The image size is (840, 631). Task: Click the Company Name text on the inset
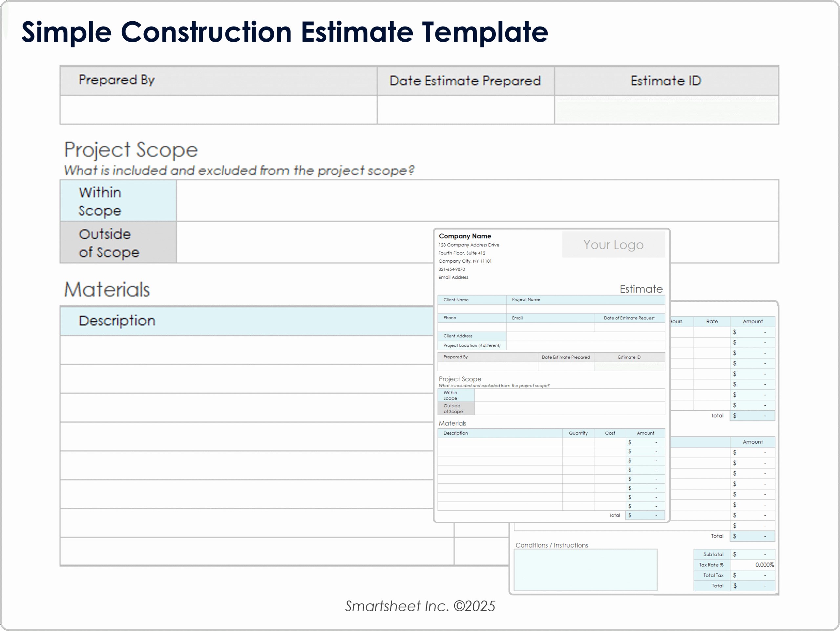(465, 236)
